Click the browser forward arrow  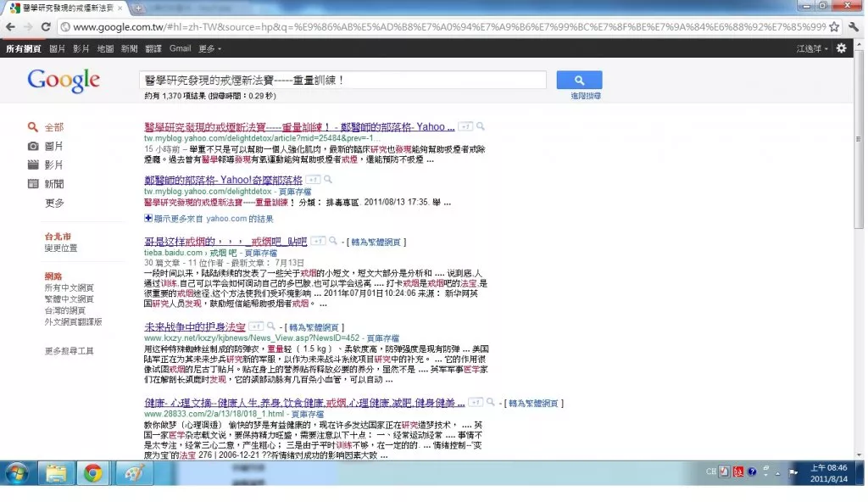[28, 26]
